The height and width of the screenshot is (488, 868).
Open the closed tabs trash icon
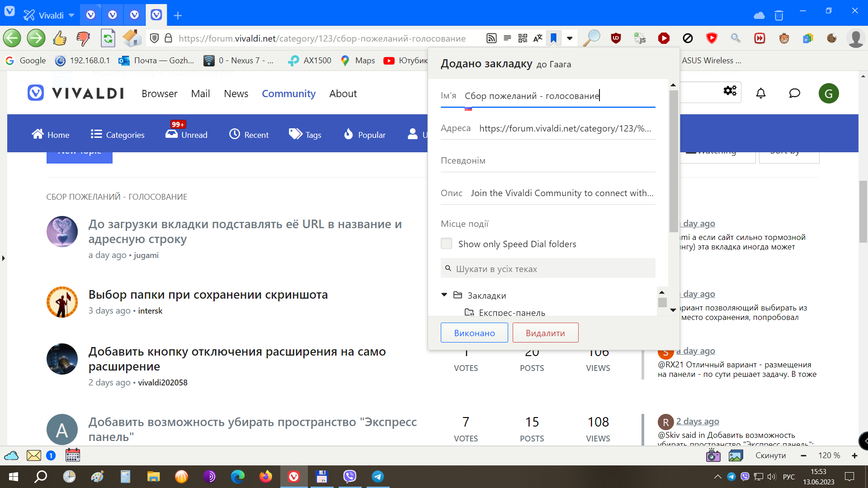point(779,16)
